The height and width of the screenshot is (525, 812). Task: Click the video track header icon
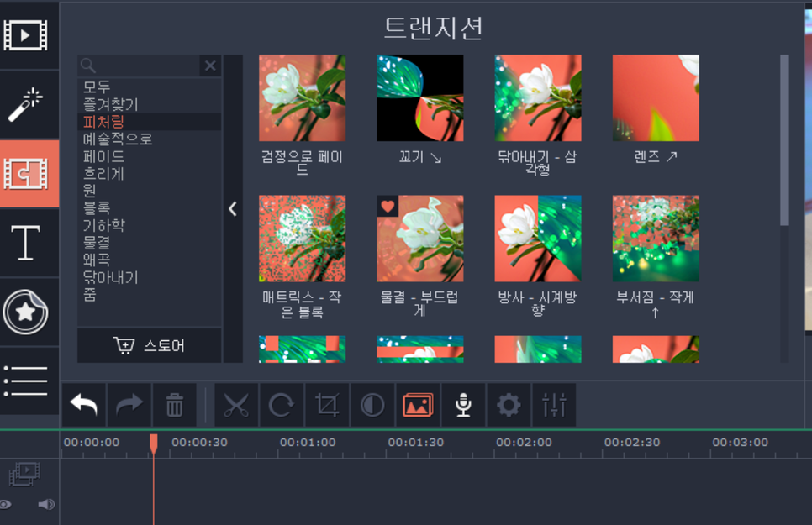tap(24, 475)
